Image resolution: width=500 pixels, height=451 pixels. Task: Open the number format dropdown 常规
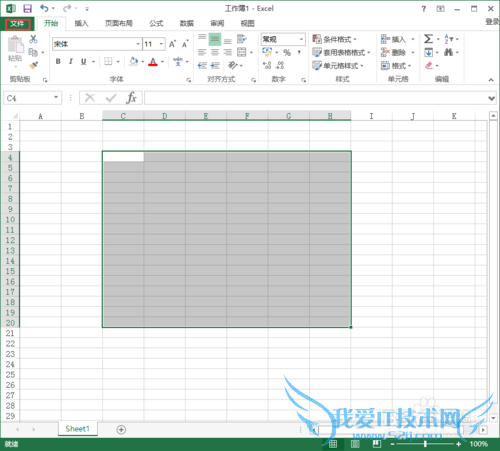click(301, 39)
